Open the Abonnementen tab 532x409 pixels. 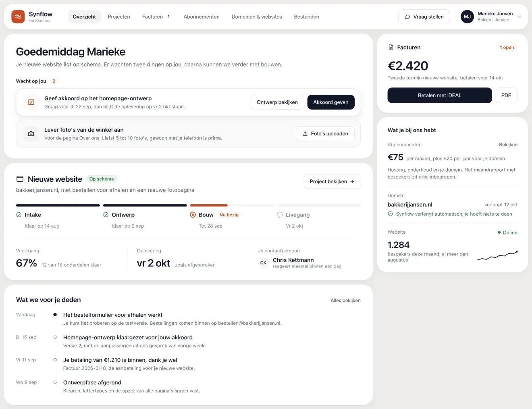[202, 17]
